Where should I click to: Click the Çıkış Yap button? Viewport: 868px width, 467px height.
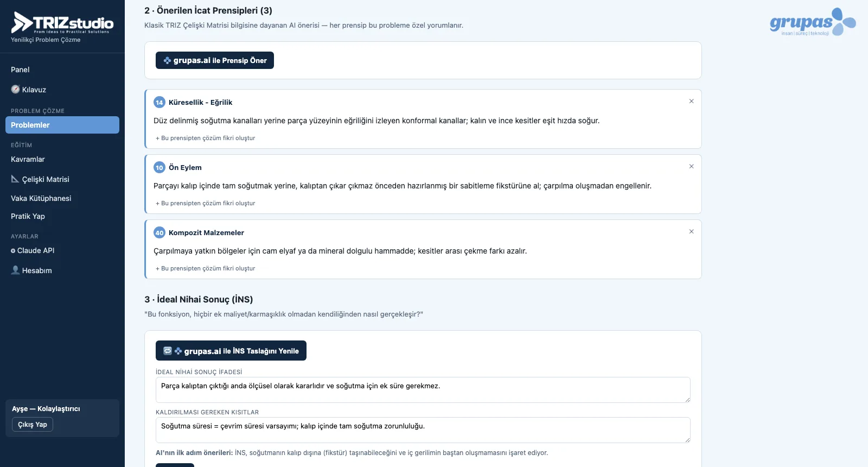33,425
